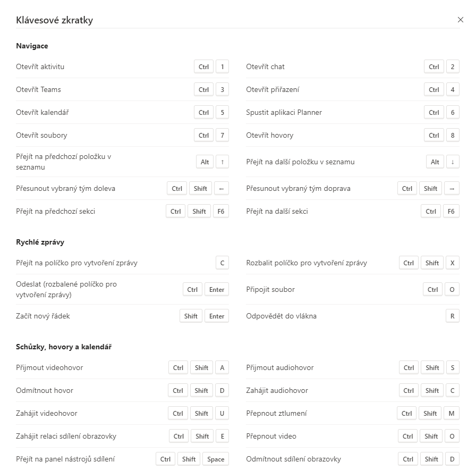Click the Space key badge
Viewport: 476px width, 470px height.
[216, 459]
